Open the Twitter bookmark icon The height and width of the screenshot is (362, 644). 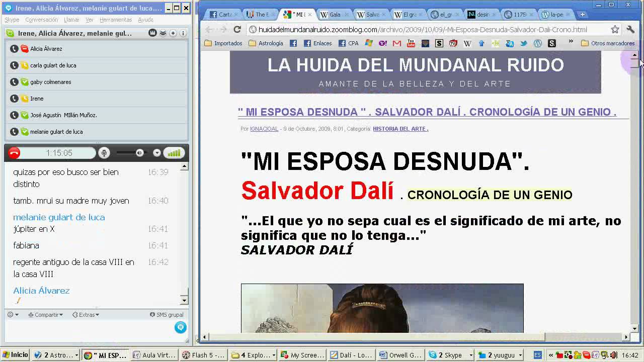(524, 43)
